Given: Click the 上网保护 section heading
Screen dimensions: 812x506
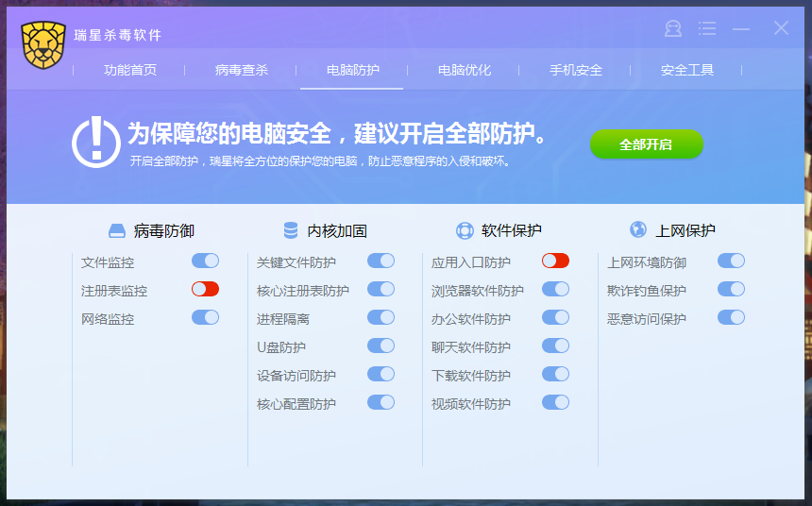Looking at the screenshot, I should 685,231.
